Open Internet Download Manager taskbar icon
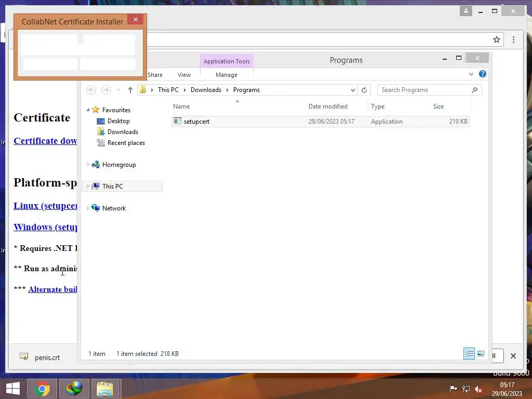Viewport: 532px width, 399px height. (x=74, y=389)
